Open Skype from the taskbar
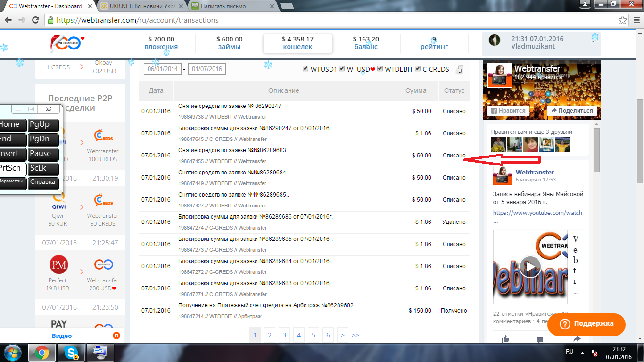Viewport: 644px width, 362px height. tap(72, 353)
